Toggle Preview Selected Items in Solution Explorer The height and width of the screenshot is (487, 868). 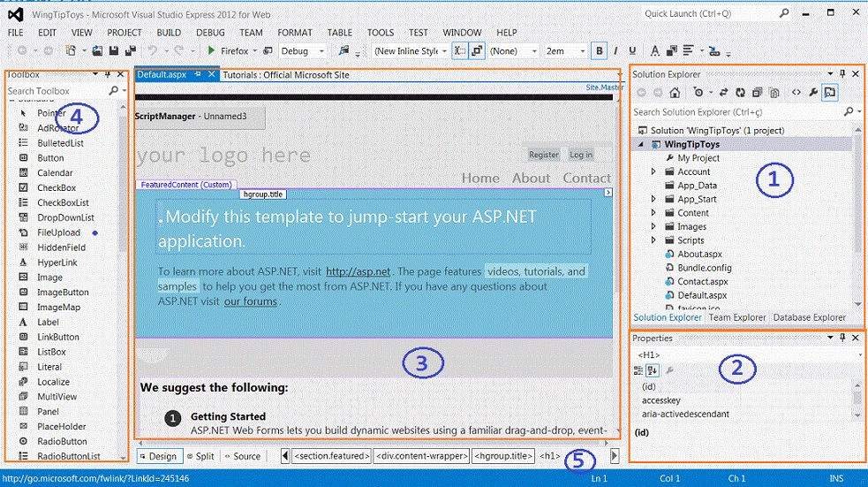coord(830,93)
